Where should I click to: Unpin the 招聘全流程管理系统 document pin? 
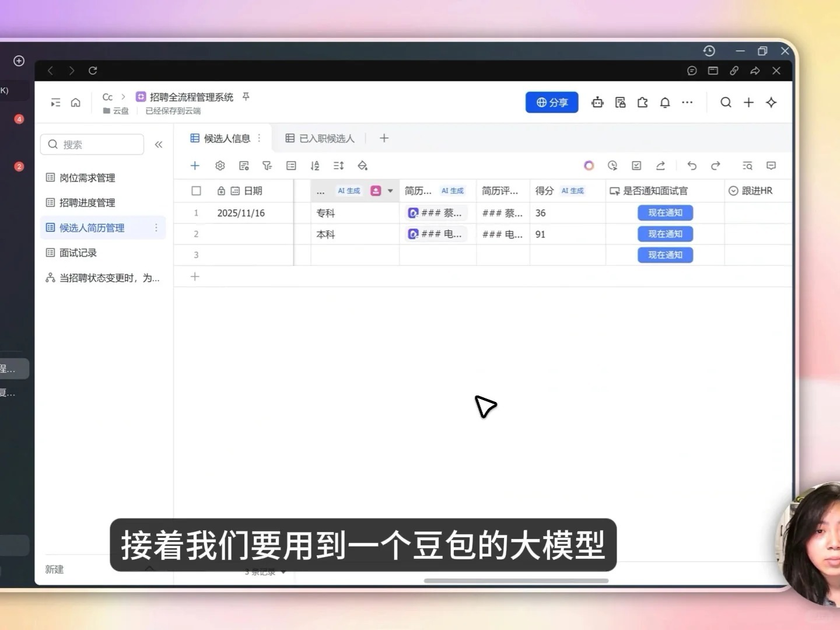(246, 96)
